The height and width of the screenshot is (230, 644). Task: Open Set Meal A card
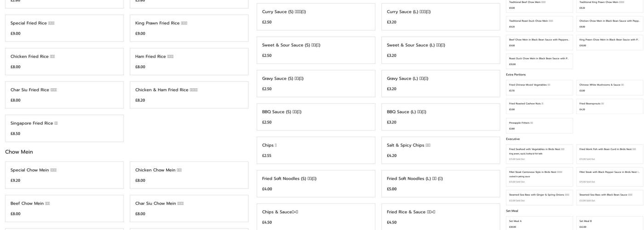(x=540, y=224)
